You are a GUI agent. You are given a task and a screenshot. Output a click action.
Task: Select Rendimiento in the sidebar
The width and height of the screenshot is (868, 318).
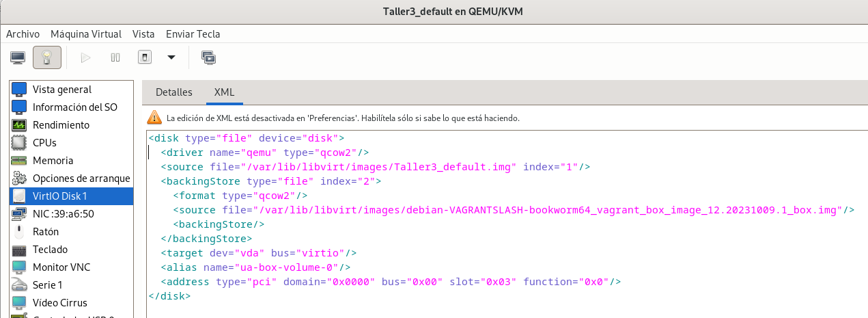(x=61, y=125)
